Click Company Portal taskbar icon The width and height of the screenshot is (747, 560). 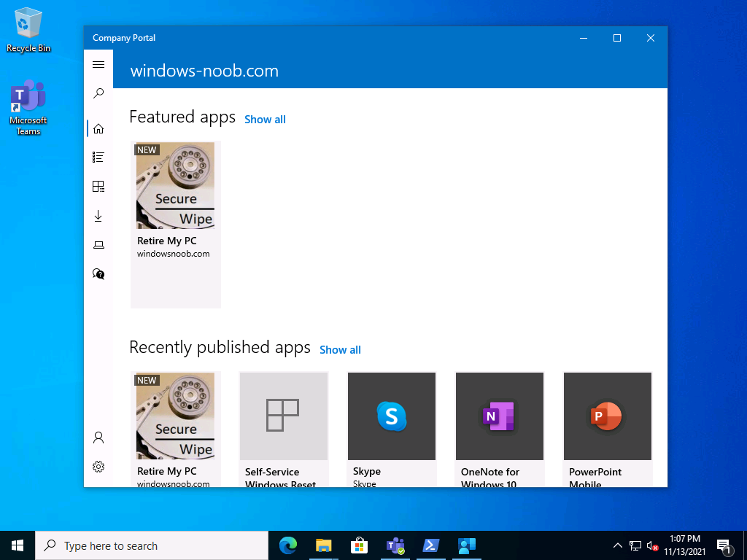pyautogui.click(x=466, y=545)
